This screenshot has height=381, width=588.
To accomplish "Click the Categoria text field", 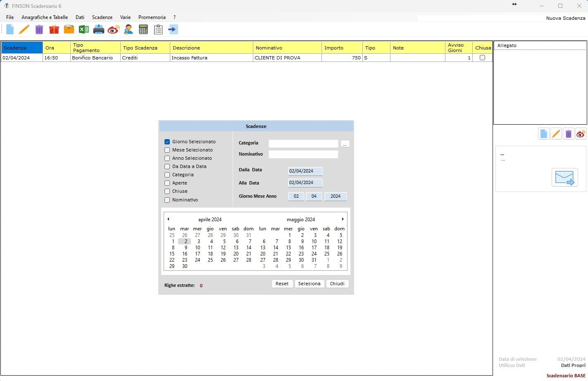I will 303,143.
